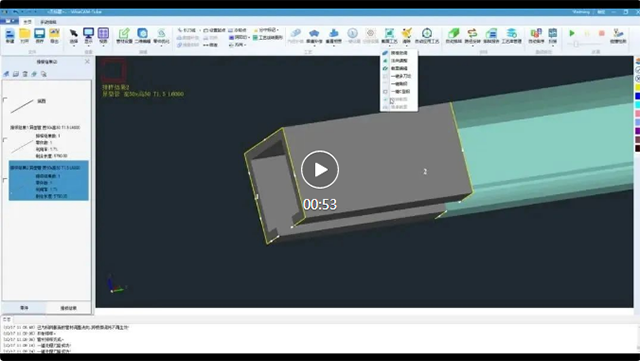
Task: Click the Save disk icon
Action: coord(40,36)
